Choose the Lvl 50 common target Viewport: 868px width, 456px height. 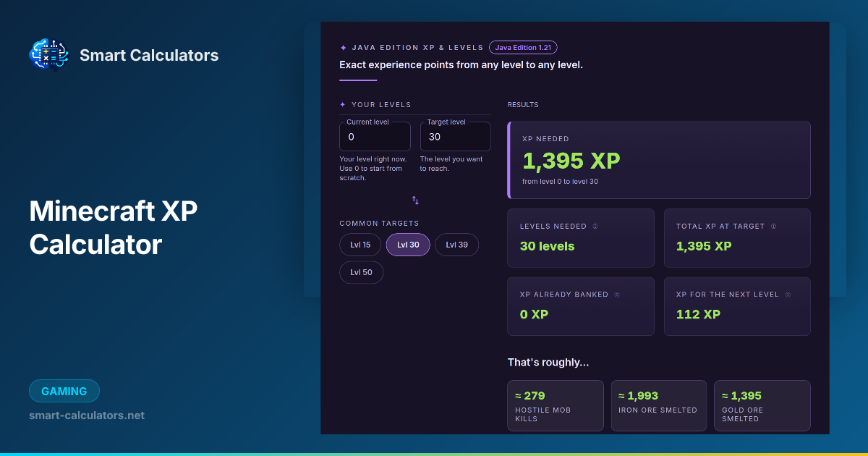pyautogui.click(x=361, y=272)
